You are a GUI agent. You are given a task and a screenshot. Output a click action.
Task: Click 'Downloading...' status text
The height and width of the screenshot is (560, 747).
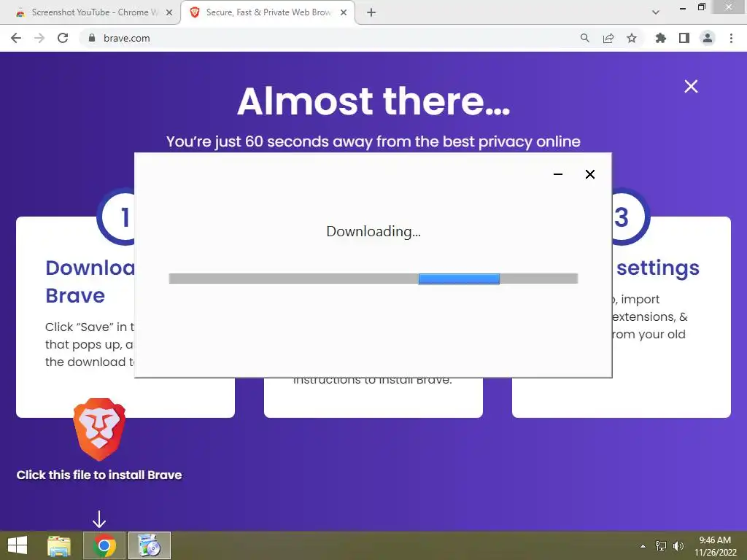click(x=373, y=231)
